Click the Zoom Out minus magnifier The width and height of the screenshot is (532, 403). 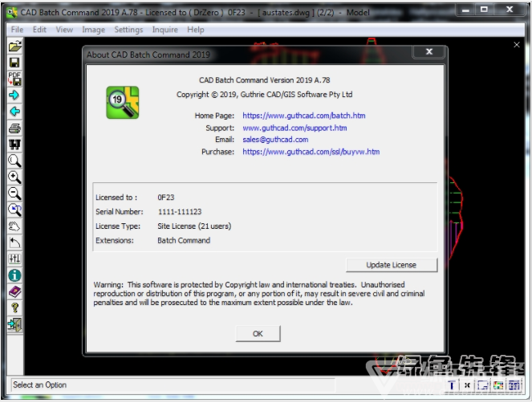[x=14, y=193]
